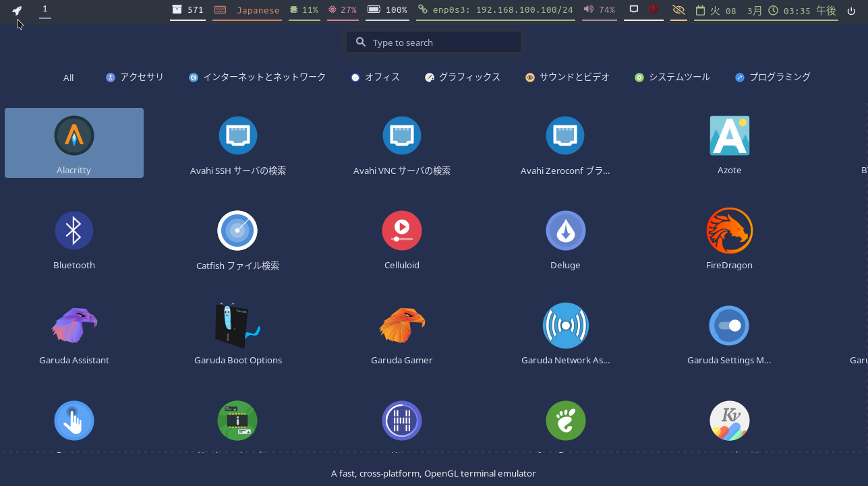Show All application categories

[68, 78]
